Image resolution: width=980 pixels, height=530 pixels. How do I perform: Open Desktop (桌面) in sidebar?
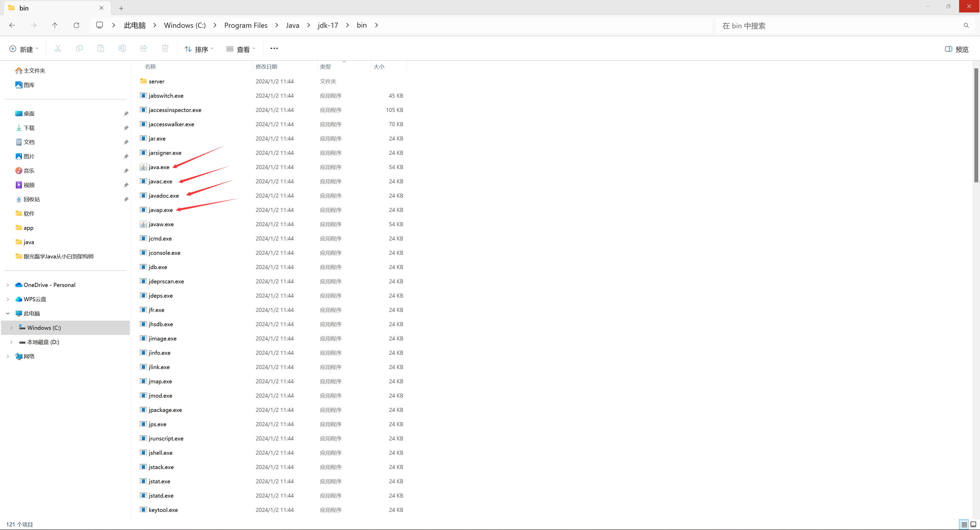(25, 113)
